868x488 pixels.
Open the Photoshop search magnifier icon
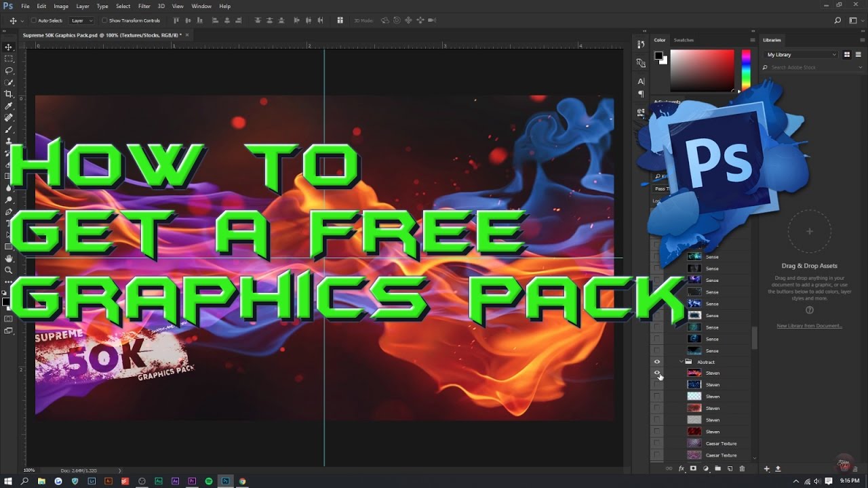(x=838, y=20)
